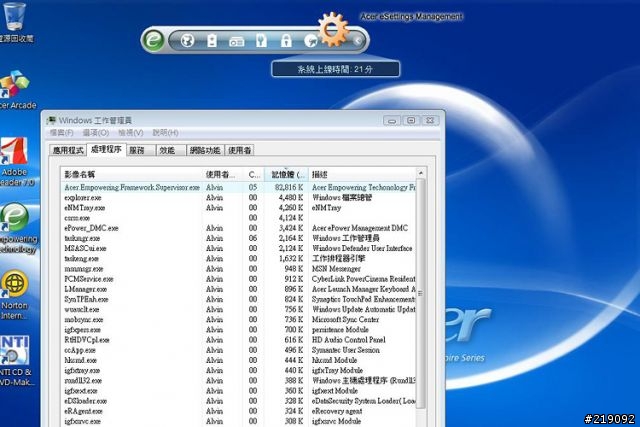
Task: Open the 說明(H) menu
Action: 165,133
